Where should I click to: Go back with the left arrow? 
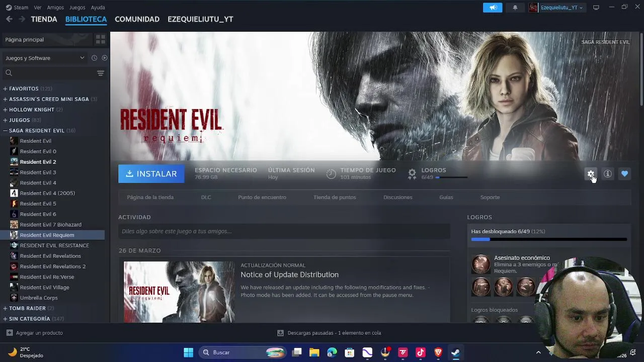pyautogui.click(x=9, y=19)
